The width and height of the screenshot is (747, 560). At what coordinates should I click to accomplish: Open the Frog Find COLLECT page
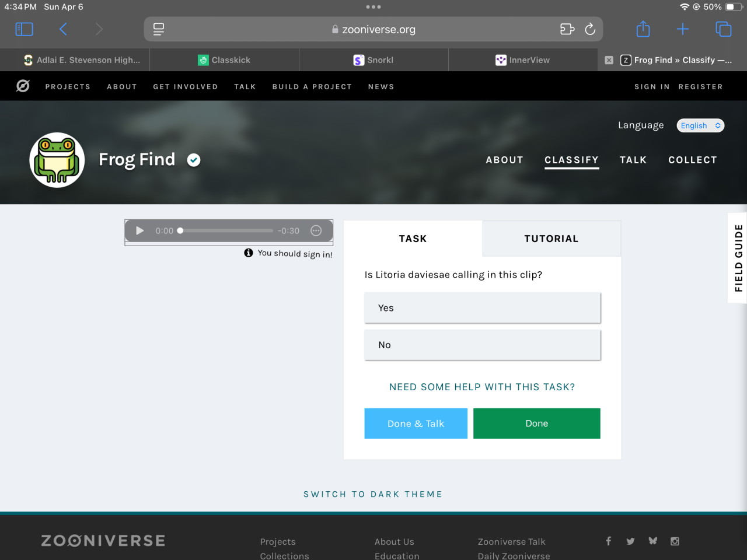click(x=693, y=160)
